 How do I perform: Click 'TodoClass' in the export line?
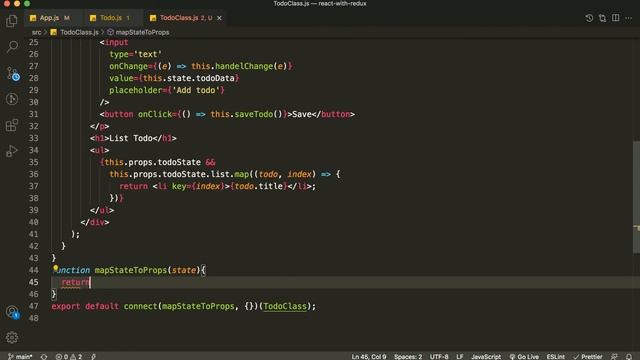[284, 306]
